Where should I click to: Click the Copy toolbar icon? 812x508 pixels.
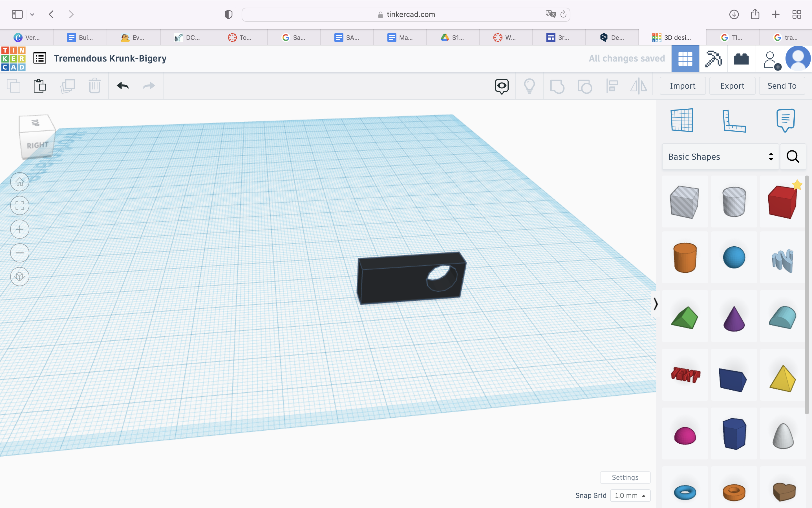(x=14, y=86)
